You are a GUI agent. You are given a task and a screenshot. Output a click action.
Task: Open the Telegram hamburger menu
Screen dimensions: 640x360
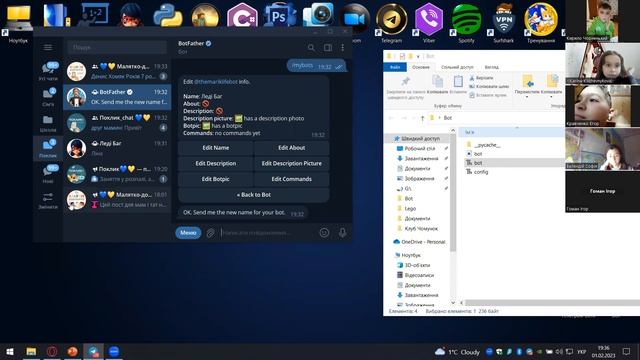[48, 47]
